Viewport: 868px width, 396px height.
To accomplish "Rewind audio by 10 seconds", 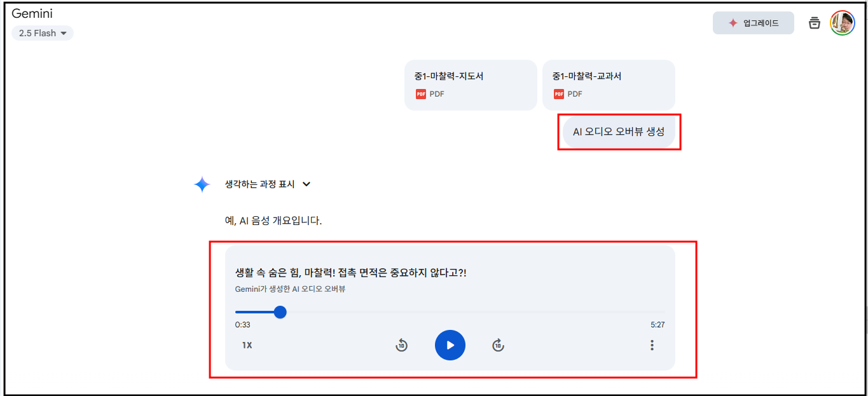I will 401,345.
